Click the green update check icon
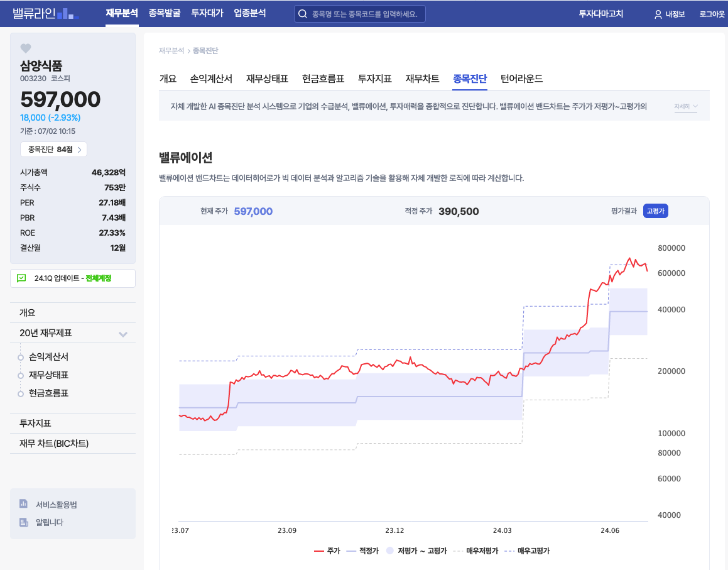 21,278
